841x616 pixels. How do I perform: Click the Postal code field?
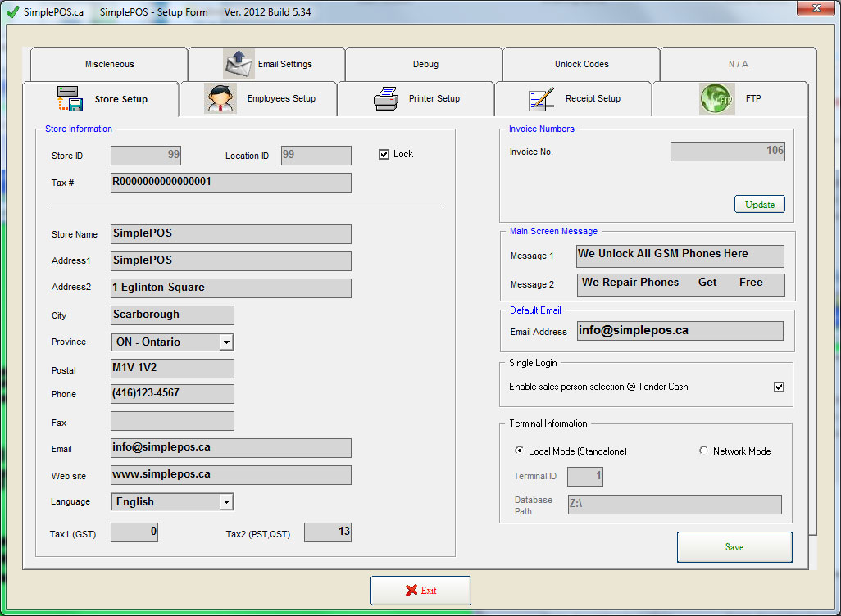coord(172,369)
